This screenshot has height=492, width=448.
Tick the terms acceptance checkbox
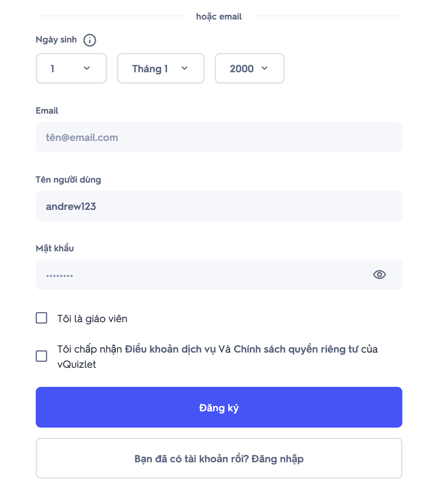(42, 356)
